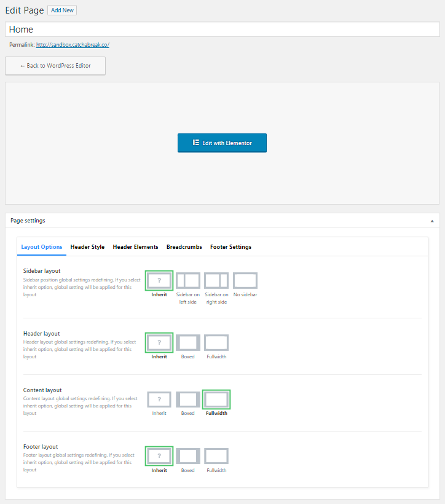This screenshot has width=445, height=504.
Task: Open the Header Style tab
Action: pos(87,247)
